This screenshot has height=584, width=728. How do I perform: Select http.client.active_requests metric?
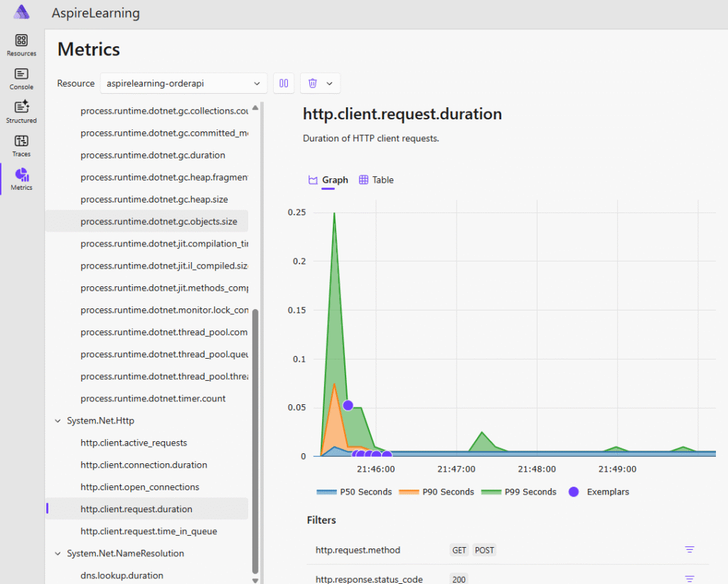click(x=134, y=443)
